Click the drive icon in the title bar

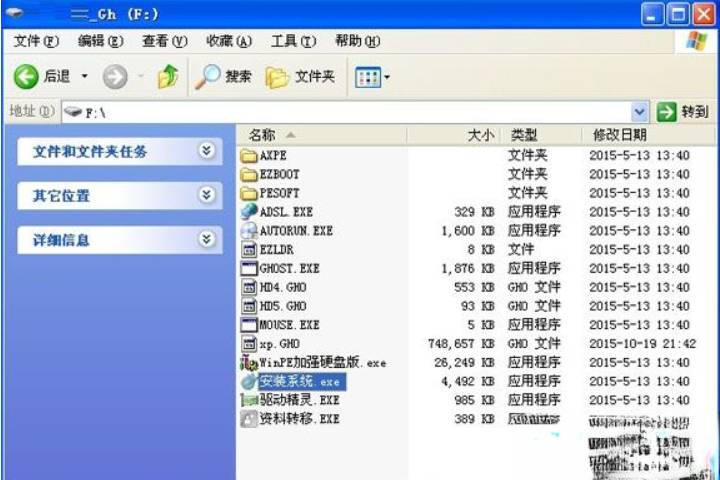point(15,13)
